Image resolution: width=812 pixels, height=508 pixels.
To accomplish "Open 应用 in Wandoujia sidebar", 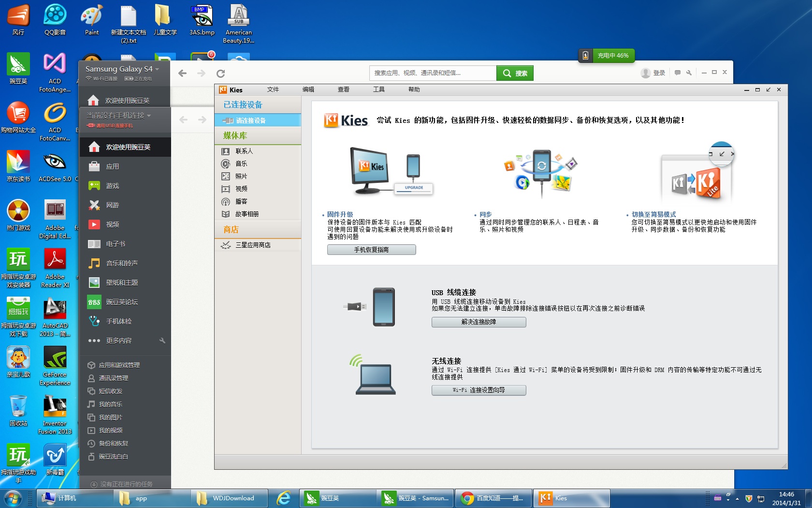I will (125, 166).
